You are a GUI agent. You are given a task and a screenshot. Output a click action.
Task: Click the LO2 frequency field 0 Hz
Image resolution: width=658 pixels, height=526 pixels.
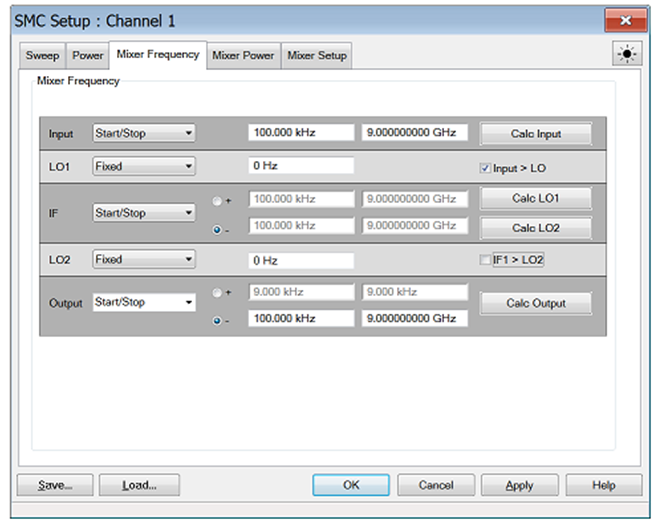pos(301,261)
